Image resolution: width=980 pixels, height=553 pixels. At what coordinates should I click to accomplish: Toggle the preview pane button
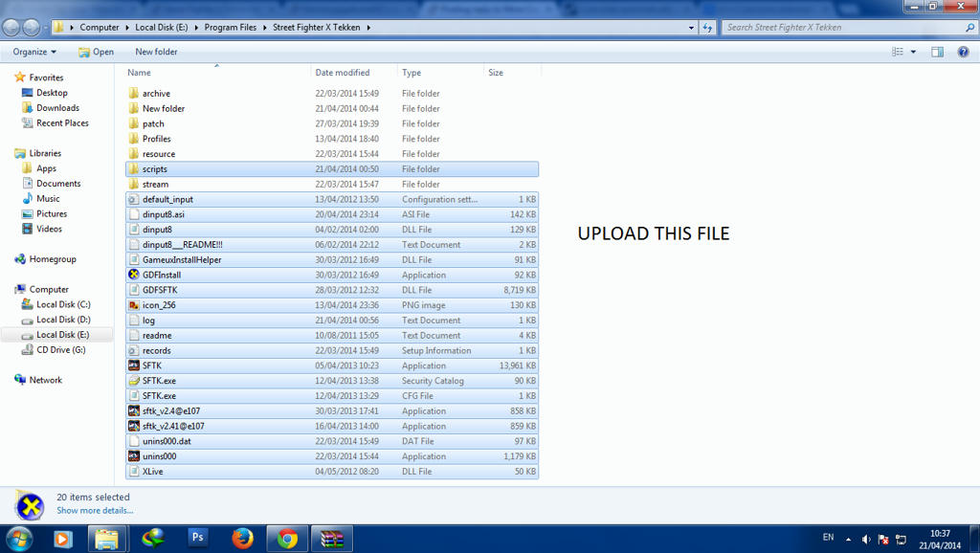click(938, 52)
